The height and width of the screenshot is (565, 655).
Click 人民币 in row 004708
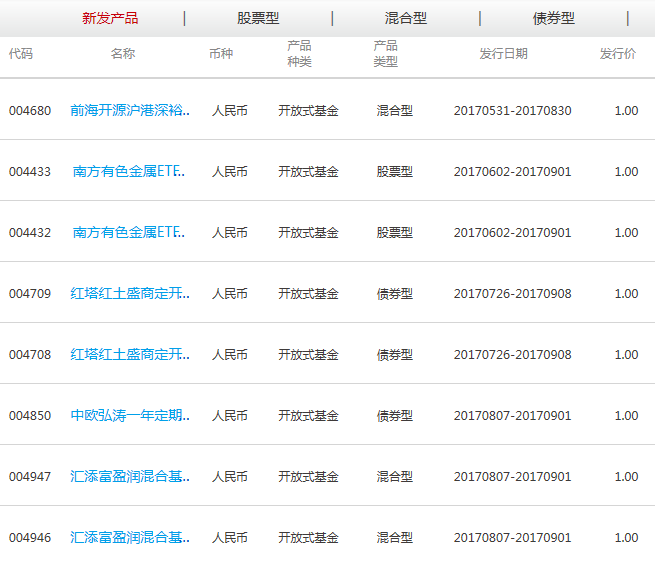[230, 355]
